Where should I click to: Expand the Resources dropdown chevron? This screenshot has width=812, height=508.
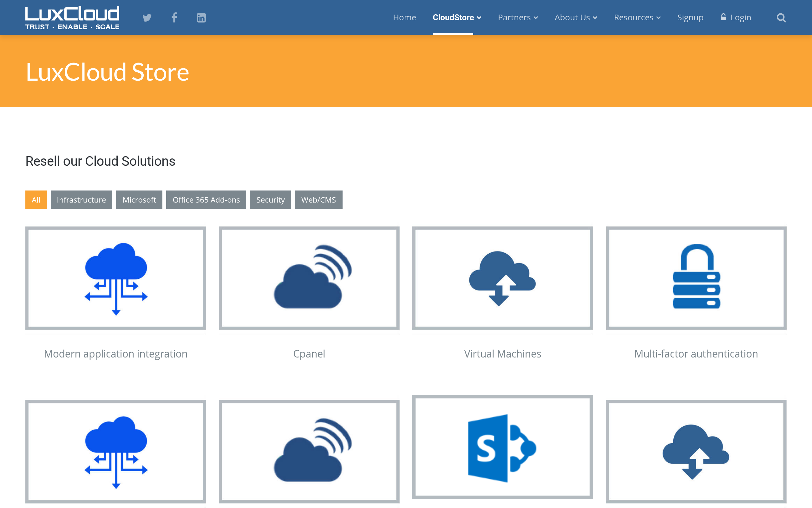[658, 18]
